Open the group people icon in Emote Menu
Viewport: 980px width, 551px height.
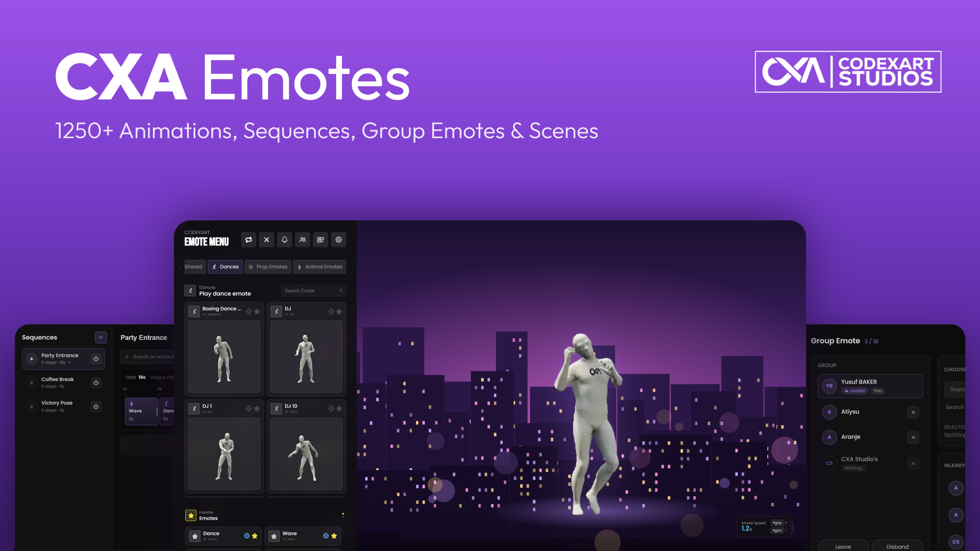[303, 240]
